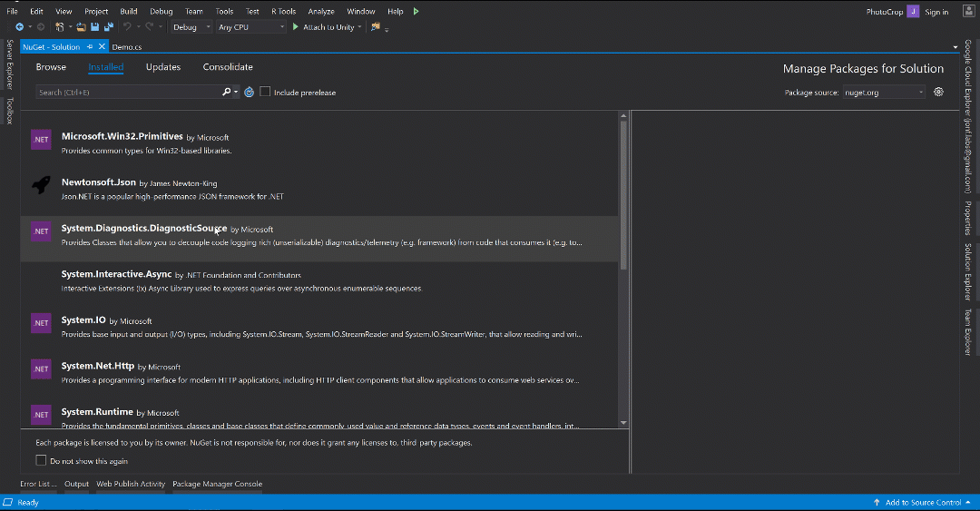The height and width of the screenshot is (511, 980).
Task: Switch to the Consolidate tab
Action: [x=228, y=67]
